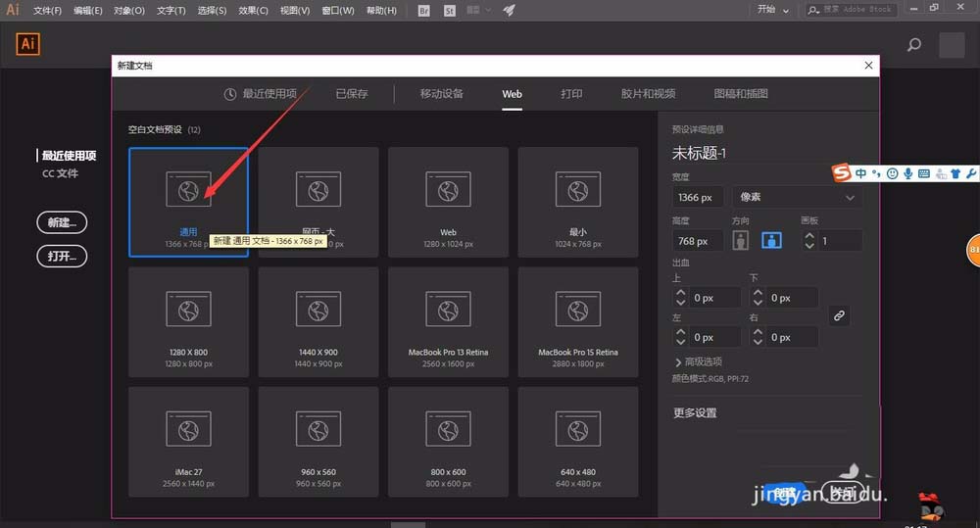Click the GPU performance rocket icon
Screen dimensions: 980x528
[x=509, y=10]
